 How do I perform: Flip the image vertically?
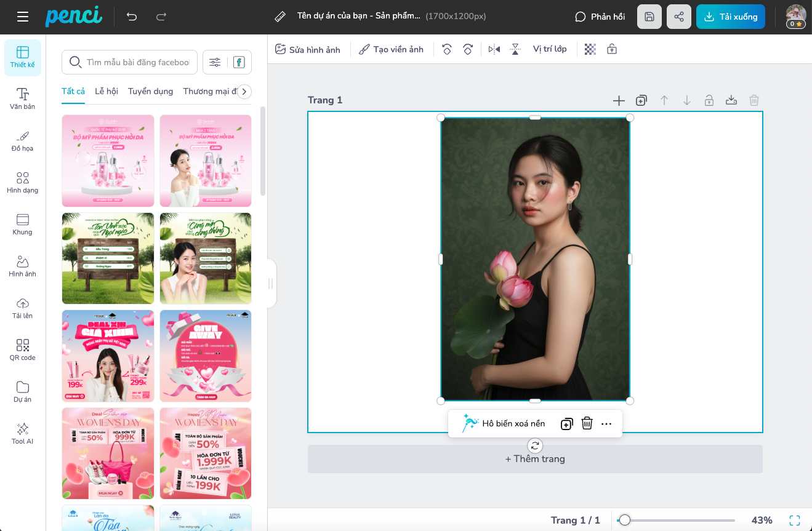[515, 49]
